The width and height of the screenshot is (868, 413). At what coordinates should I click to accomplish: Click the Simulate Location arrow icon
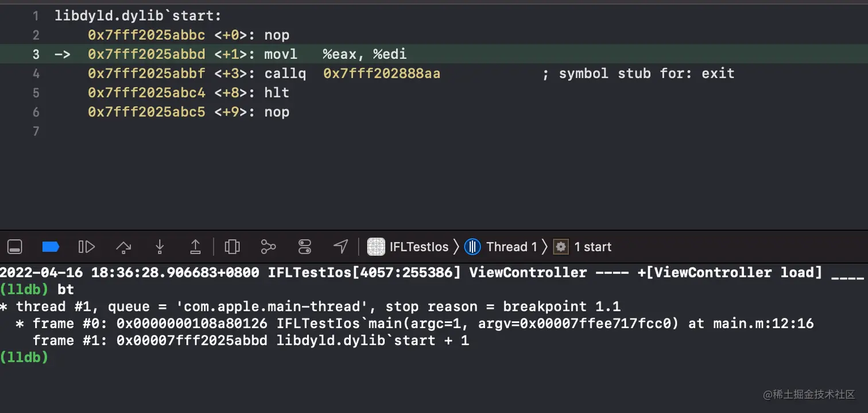(x=341, y=247)
